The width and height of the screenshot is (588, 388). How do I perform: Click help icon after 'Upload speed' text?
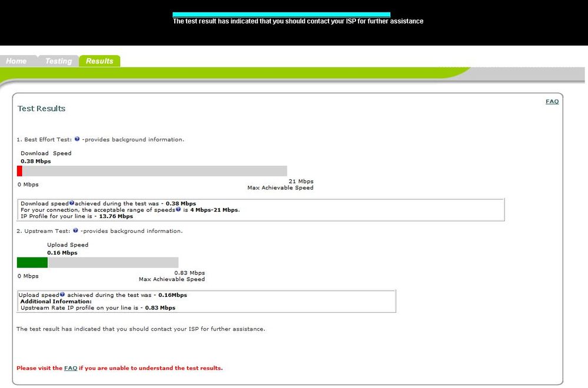(x=65, y=295)
